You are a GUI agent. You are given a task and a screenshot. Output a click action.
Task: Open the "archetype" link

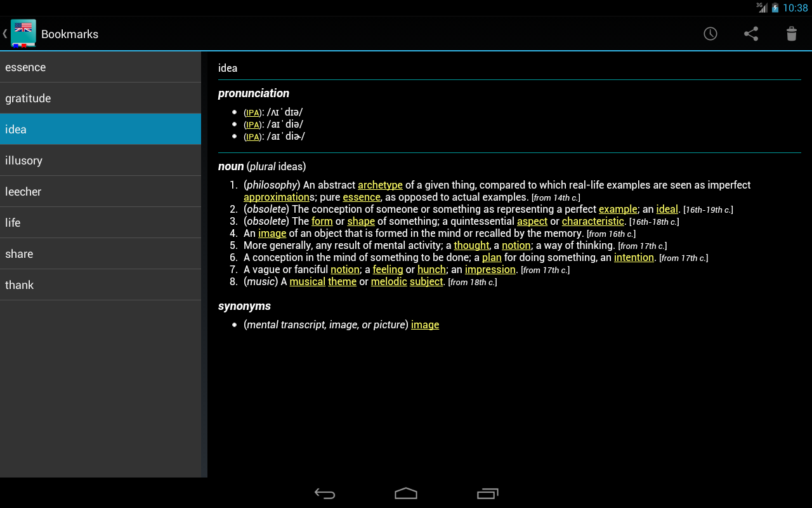click(x=380, y=185)
